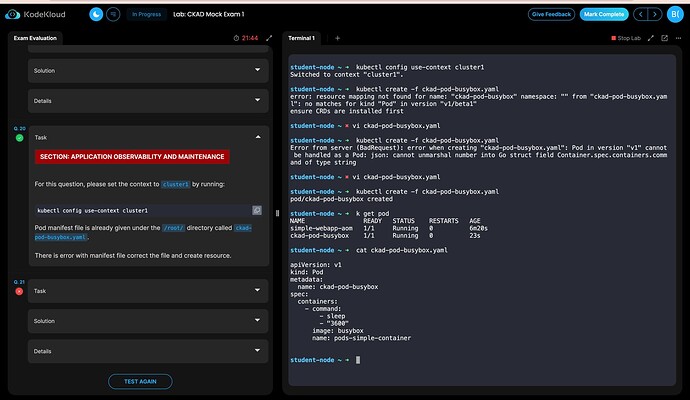
Task: Click ckad-pod-busybox.yaml file name label
Action: pos(143,232)
